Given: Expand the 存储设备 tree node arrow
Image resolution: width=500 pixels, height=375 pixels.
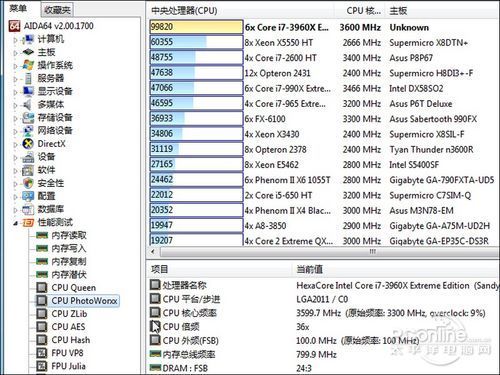Looking at the screenshot, I should click(15, 118).
